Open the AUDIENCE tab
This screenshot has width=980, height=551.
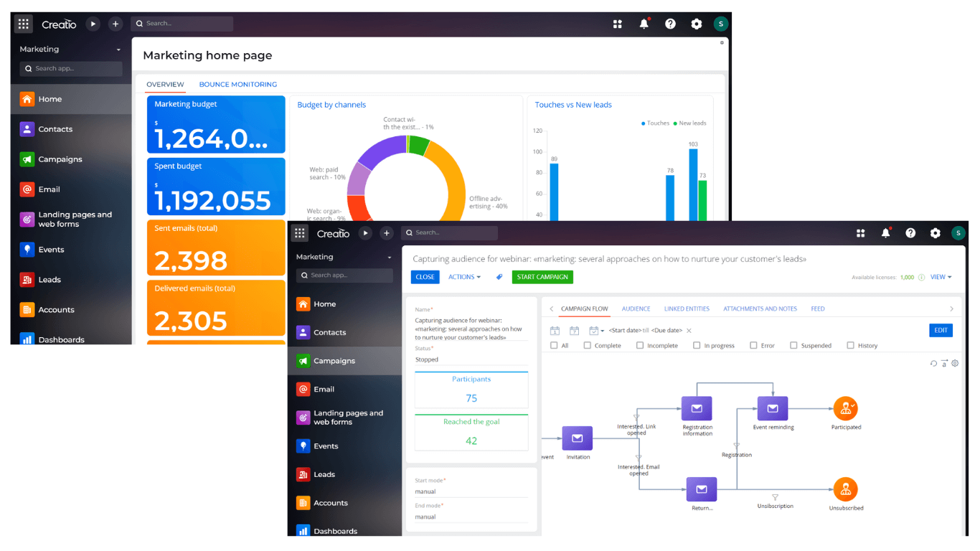[x=636, y=309]
